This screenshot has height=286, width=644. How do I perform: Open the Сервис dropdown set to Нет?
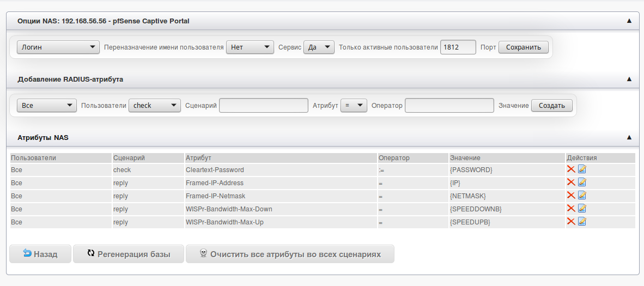(x=250, y=47)
